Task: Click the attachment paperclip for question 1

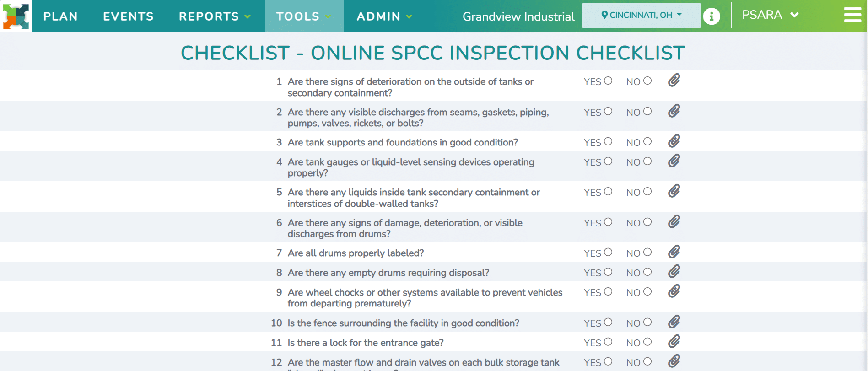Action: (674, 81)
